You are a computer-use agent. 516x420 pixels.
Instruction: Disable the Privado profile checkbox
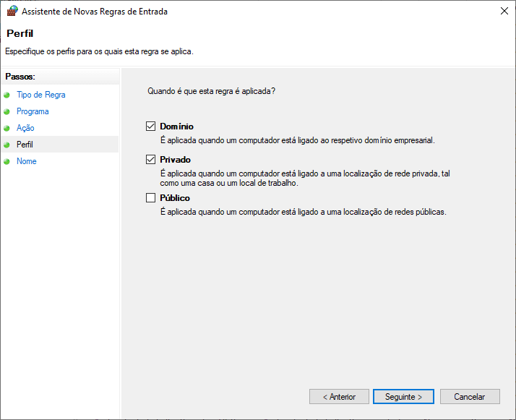click(x=151, y=160)
